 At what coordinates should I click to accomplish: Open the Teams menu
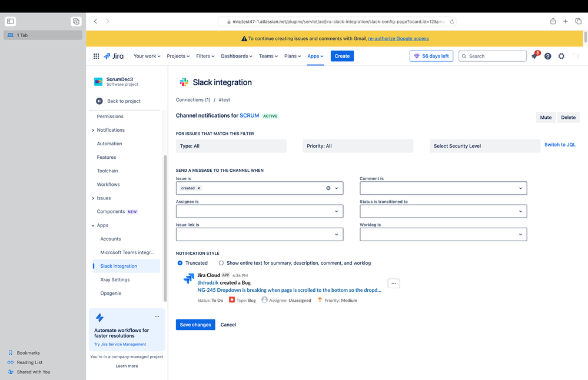[268, 56]
